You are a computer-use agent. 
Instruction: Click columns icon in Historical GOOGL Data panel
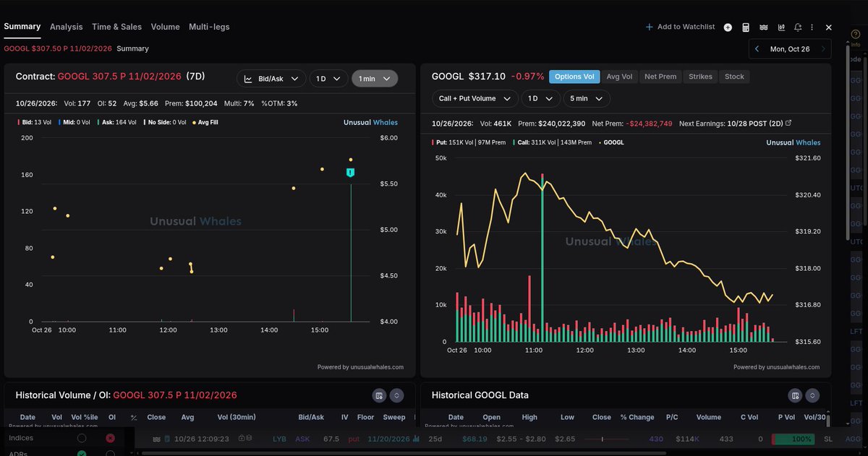[795, 395]
